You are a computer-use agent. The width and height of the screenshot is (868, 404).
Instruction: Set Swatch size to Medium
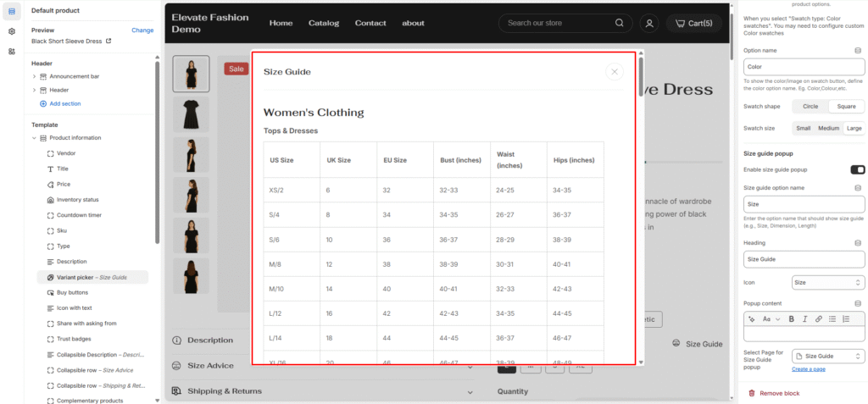point(829,128)
